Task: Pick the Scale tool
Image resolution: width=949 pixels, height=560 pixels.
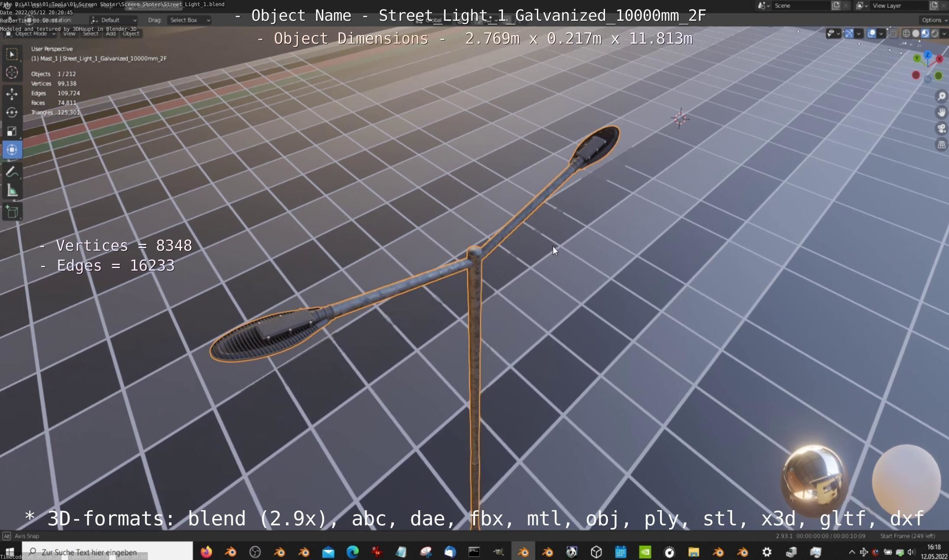Action: pyautogui.click(x=12, y=131)
